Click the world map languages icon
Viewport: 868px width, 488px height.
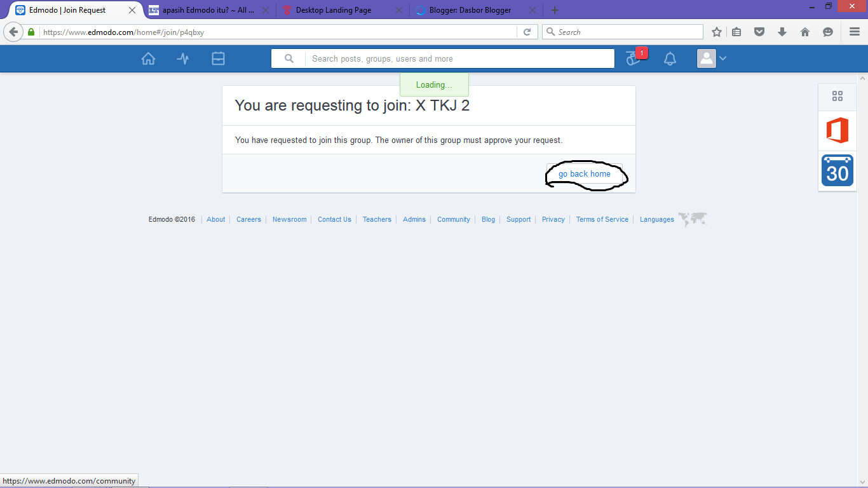tap(693, 219)
